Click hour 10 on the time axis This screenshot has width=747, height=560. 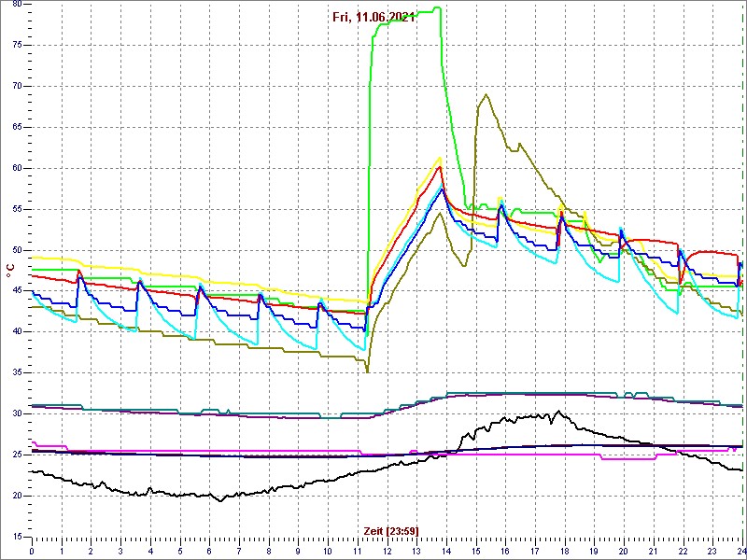[x=328, y=551]
